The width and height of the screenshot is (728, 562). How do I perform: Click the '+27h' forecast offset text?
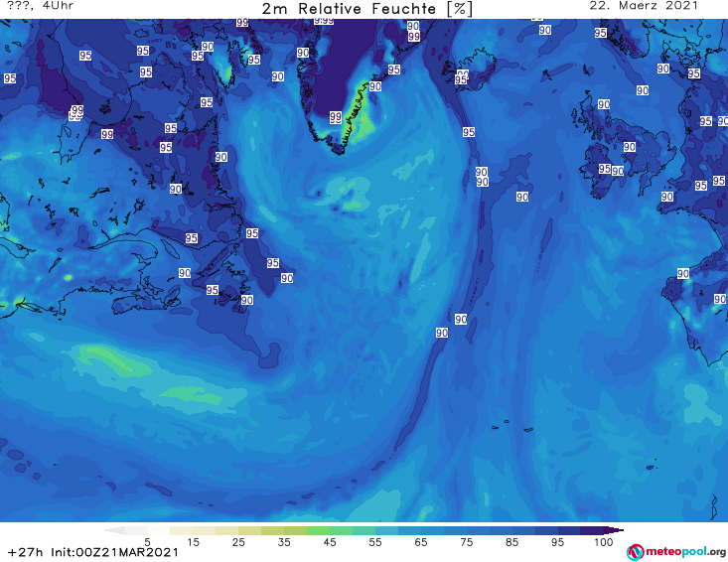pyautogui.click(x=25, y=552)
